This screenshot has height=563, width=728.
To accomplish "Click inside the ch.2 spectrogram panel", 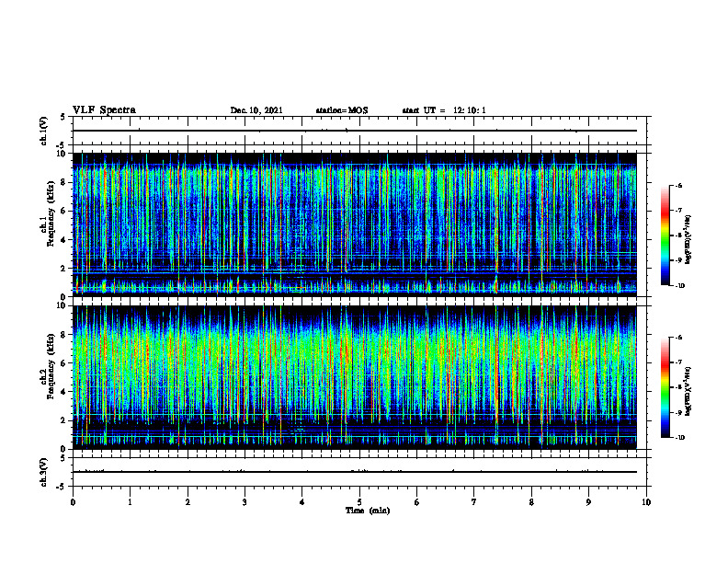I will coord(354,377).
